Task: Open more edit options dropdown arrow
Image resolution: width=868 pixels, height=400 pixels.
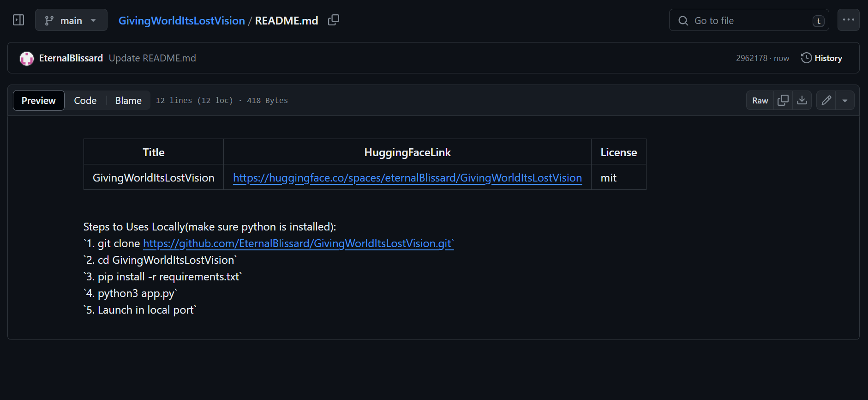Action: click(845, 100)
